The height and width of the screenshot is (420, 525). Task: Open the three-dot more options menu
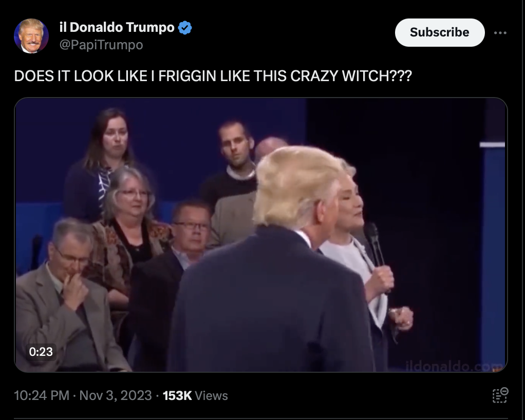tap(500, 33)
